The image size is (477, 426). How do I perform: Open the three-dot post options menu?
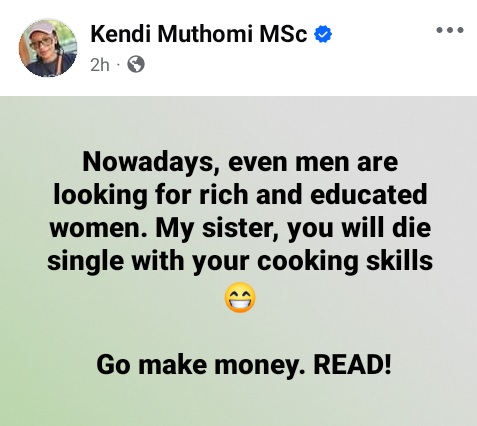450,30
